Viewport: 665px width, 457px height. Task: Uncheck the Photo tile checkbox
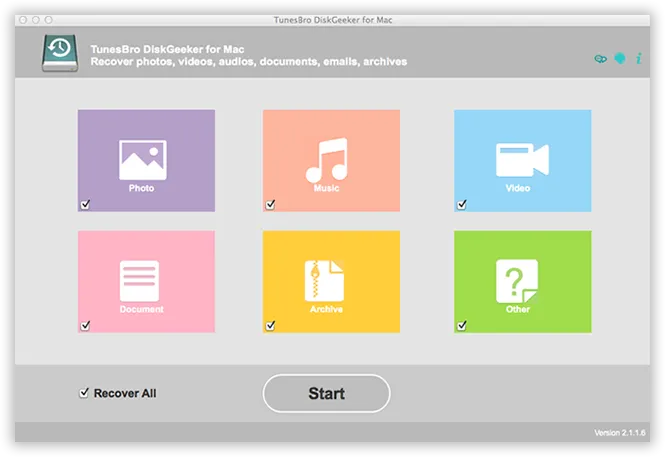(x=84, y=204)
